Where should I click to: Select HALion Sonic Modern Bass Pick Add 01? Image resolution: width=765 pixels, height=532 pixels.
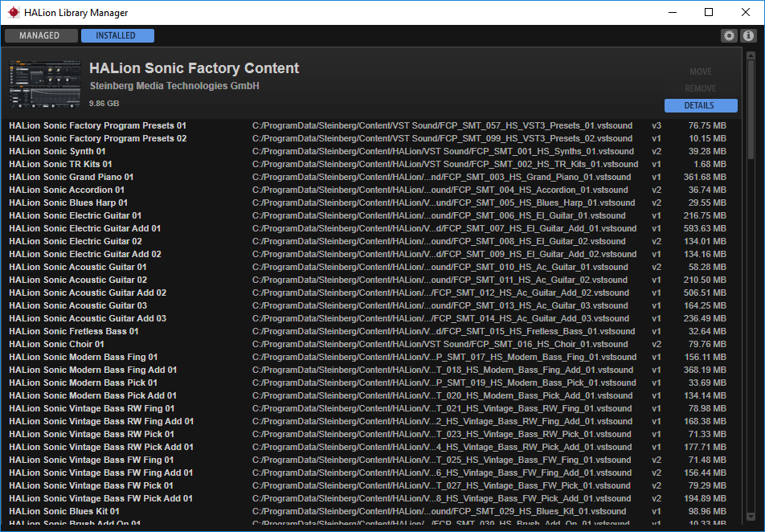click(92, 395)
